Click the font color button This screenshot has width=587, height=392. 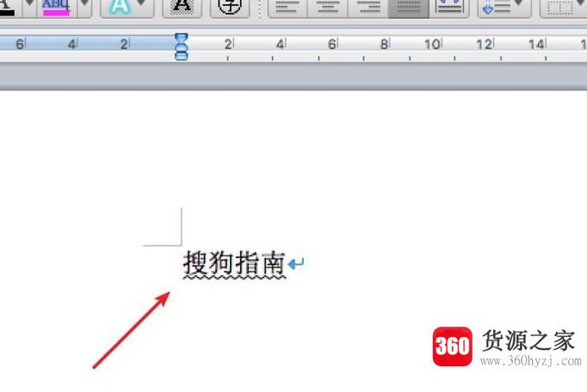pyautogui.click(x=7, y=7)
